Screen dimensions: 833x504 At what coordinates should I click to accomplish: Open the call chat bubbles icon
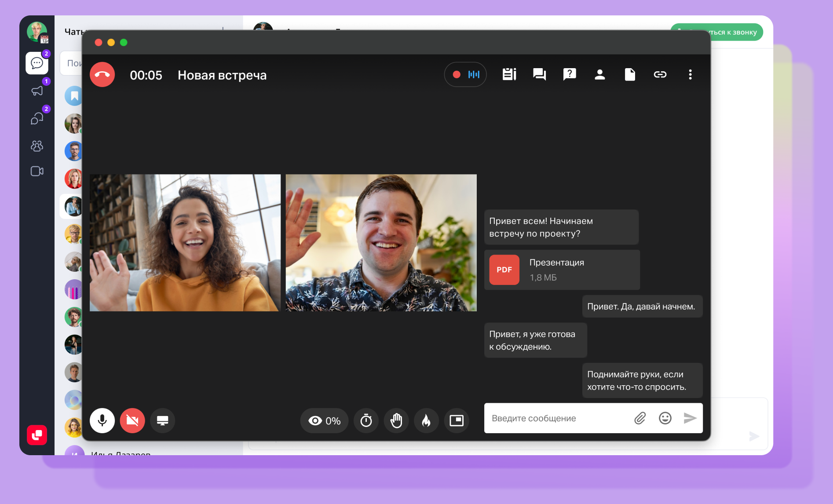click(x=539, y=74)
